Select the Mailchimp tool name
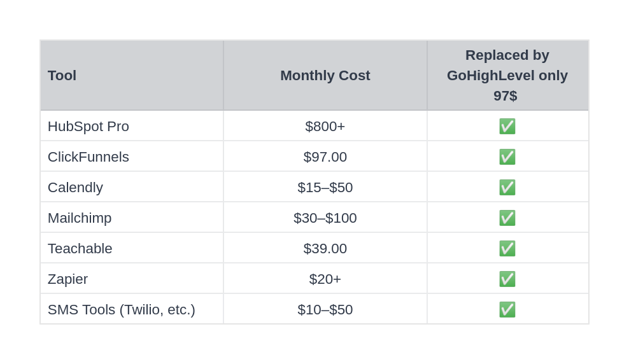Viewport: 629px width, 364px height. 80,218
